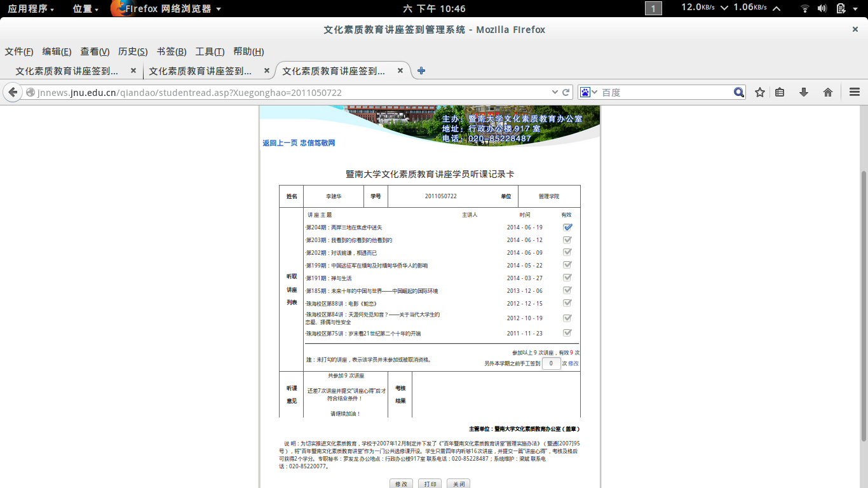
Task: Click the Baidu search engine paw icon
Action: point(585,92)
